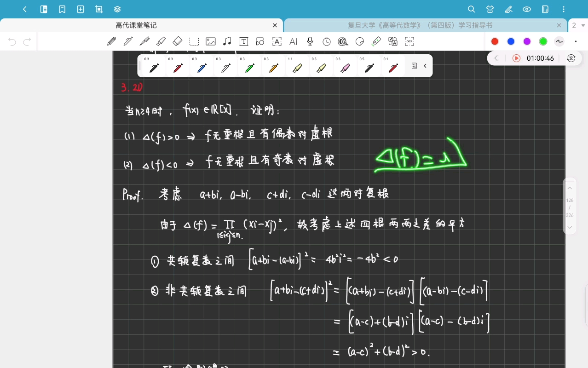Choose the green color swatch

(x=543, y=41)
